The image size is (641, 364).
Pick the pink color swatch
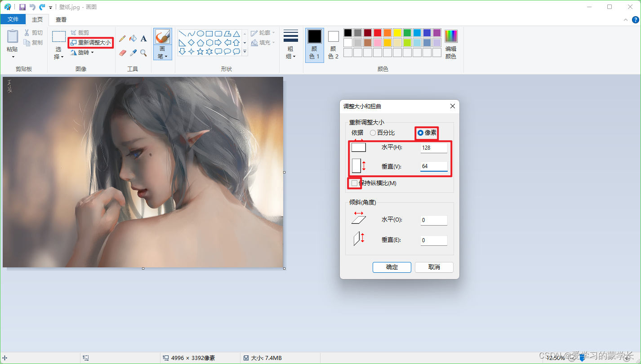tap(378, 43)
